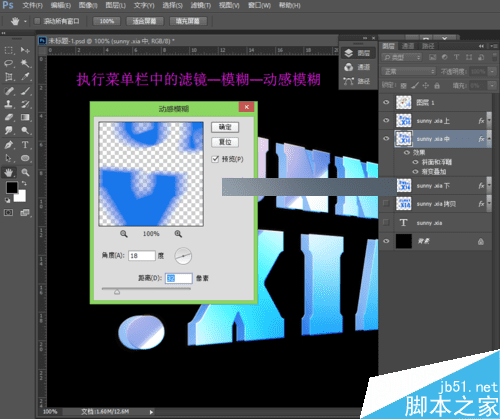
Task: Hide layer 图层 1 eye icon
Action: click(x=386, y=102)
